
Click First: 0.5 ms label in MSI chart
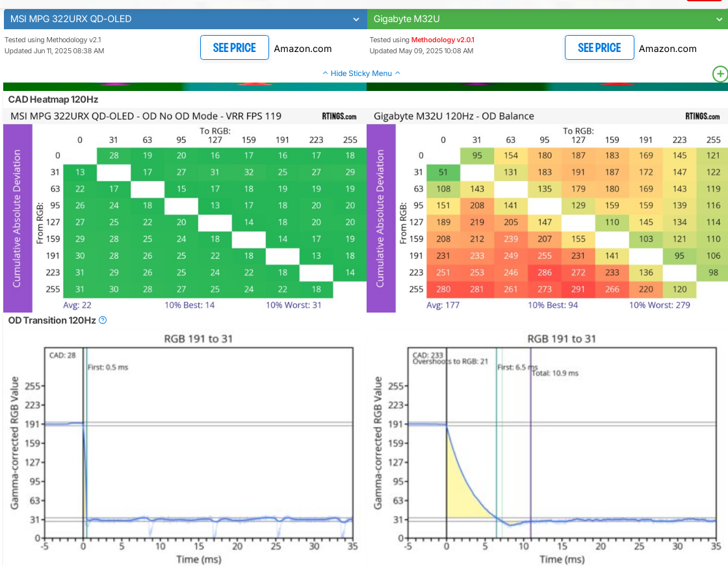(108, 367)
